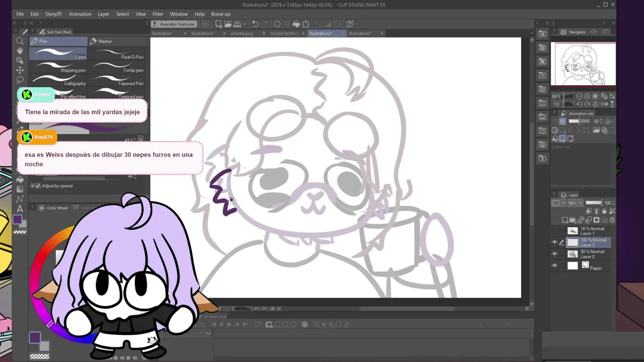Click the purple main color swatch

[x=18, y=220]
